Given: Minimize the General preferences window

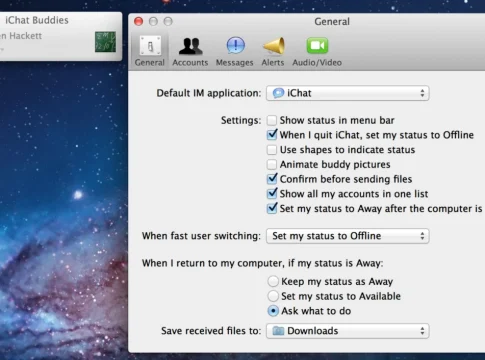Looking at the screenshot, I should point(153,22).
